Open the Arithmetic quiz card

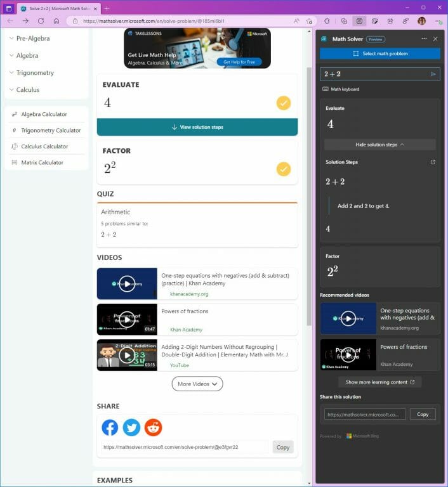coord(197,225)
